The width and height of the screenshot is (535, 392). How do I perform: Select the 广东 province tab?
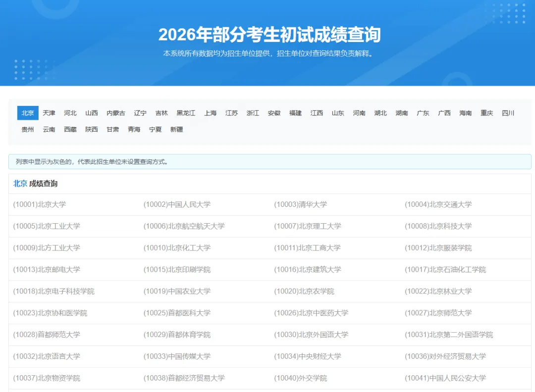(x=423, y=113)
